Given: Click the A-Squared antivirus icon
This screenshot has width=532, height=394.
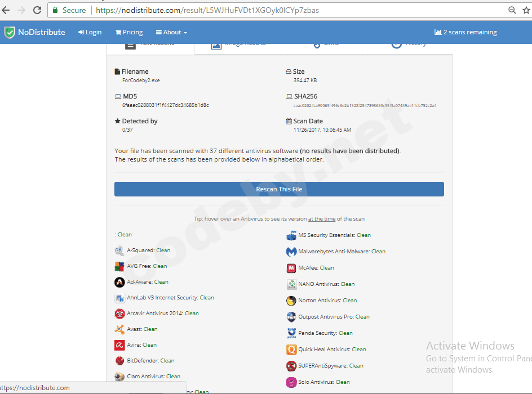Looking at the screenshot, I should pyautogui.click(x=119, y=250).
